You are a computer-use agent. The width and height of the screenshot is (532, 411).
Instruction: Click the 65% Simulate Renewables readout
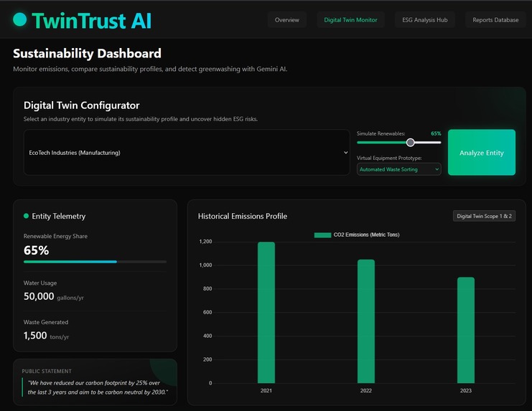(436, 133)
